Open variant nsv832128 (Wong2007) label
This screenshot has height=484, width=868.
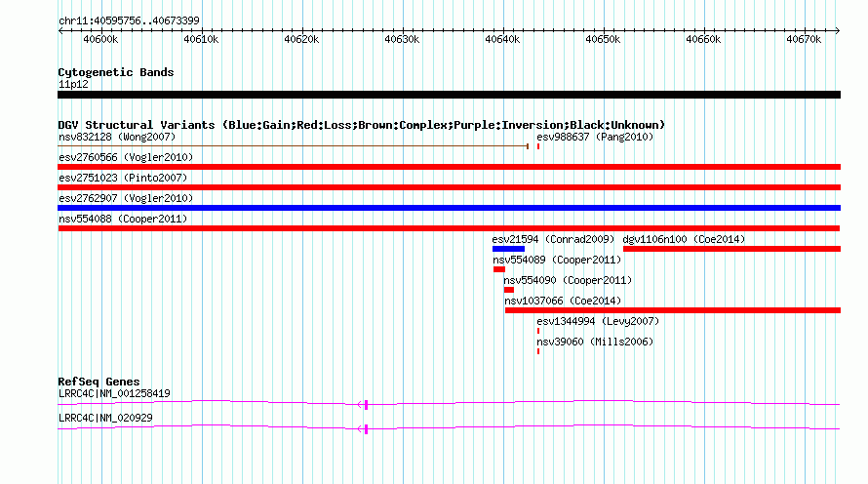click(117, 137)
